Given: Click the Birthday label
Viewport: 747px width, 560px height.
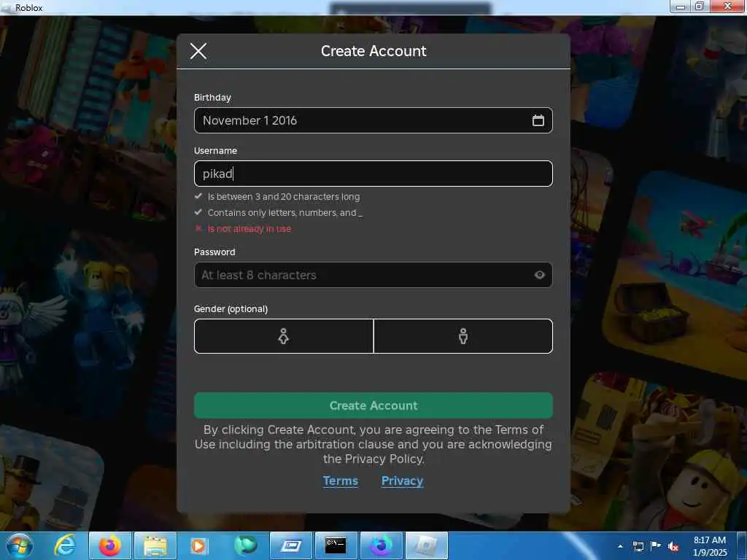Looking at the screenshot, I should tap(212, 98).
